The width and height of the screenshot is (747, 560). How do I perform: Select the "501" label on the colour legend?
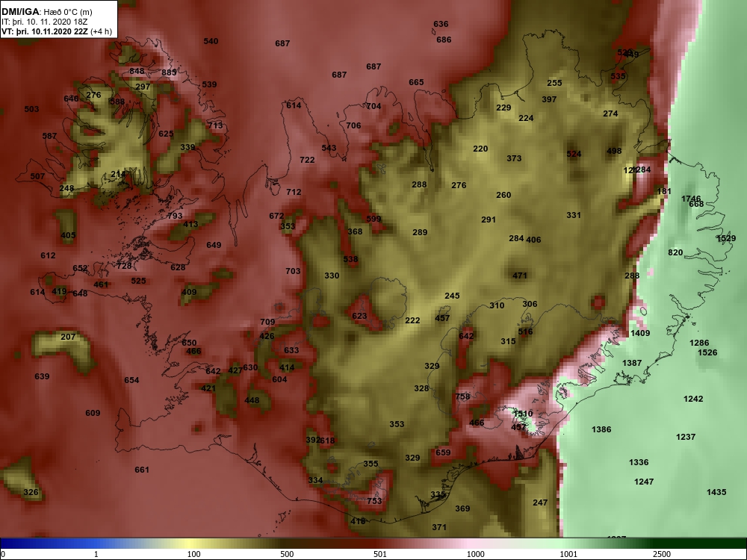click(379, 554)
